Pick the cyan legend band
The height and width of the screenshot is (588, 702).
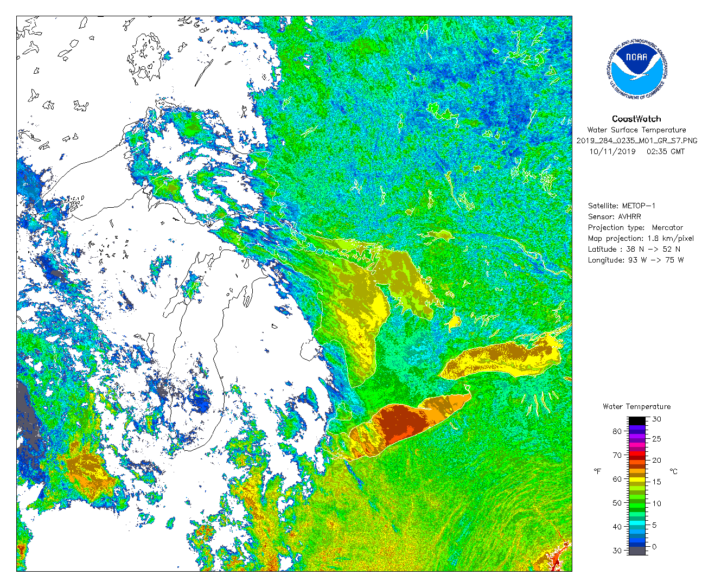637,523
